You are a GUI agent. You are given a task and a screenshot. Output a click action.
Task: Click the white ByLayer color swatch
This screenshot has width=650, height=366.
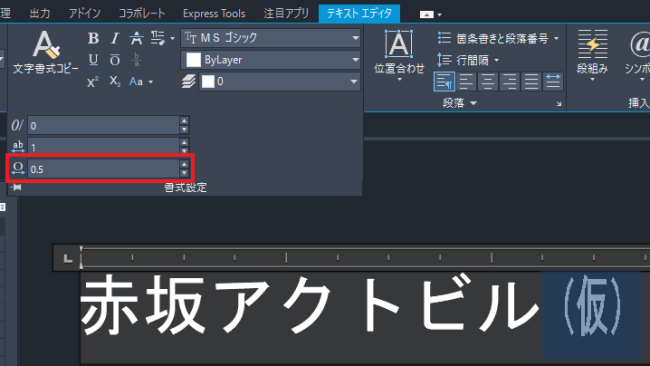point(193,60)
